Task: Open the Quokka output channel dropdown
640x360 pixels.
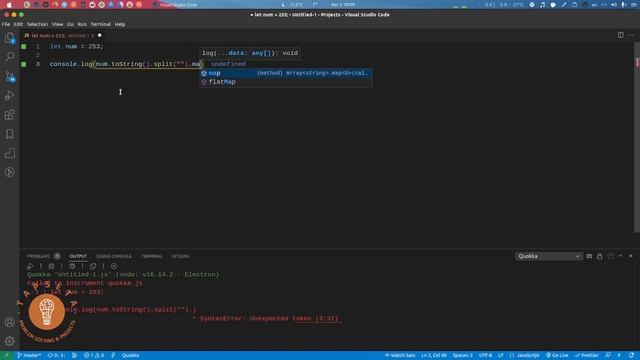Action: [x=549, y=256]
